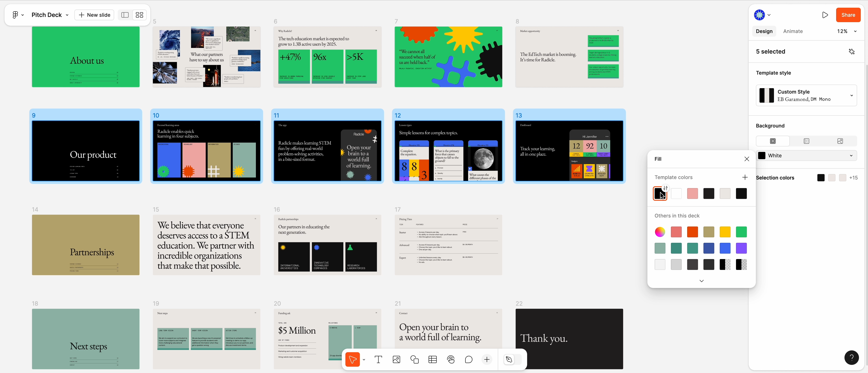Click the interactive widgets hand icon
This screenshot has height=373, width=868.
(x=451, y=359)
